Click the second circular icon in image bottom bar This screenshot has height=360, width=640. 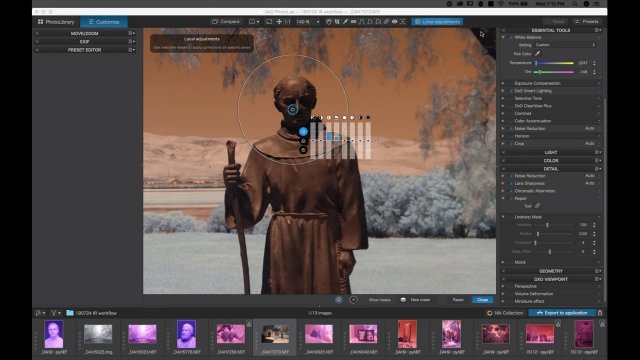tap(353, 300)
